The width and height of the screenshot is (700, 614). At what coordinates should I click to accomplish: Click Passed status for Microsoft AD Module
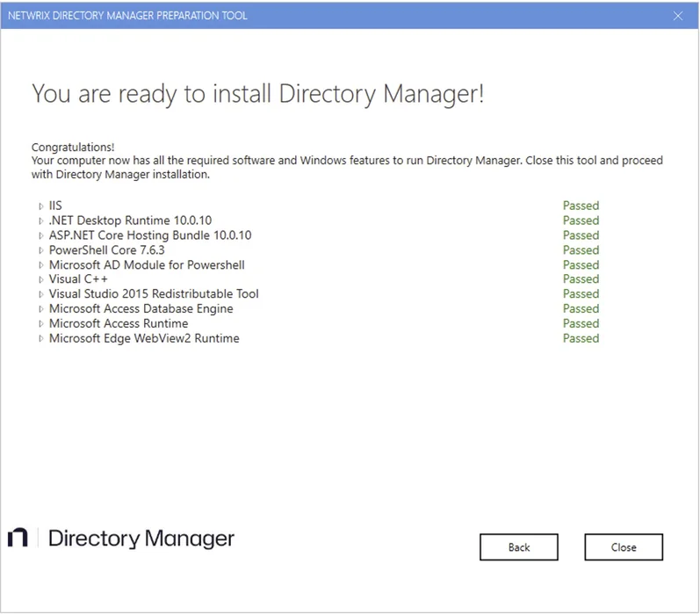pyautogui.click(x=581, y=264)
